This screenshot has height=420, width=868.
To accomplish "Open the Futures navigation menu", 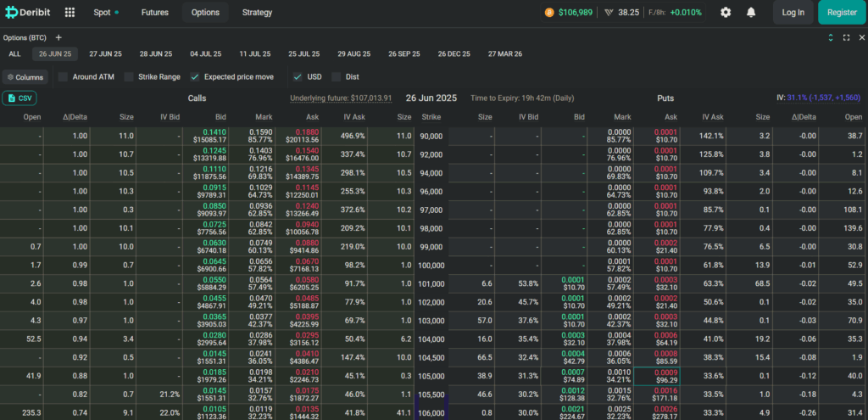I will coord(155,12).
